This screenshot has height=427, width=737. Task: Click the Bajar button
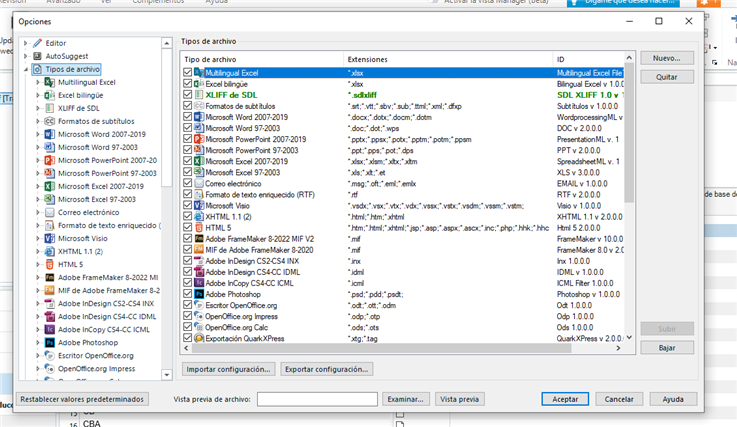pyautogui.click(x=666, y=348)
